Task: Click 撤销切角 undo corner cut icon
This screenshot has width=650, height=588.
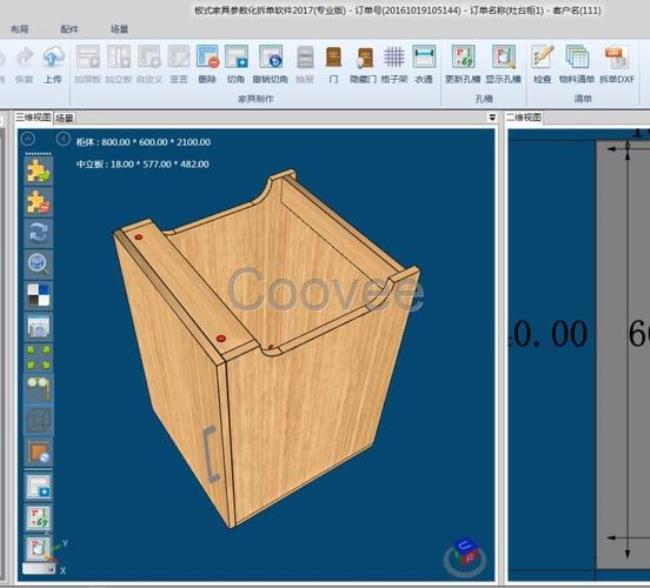Action: [x=271, y=57]
